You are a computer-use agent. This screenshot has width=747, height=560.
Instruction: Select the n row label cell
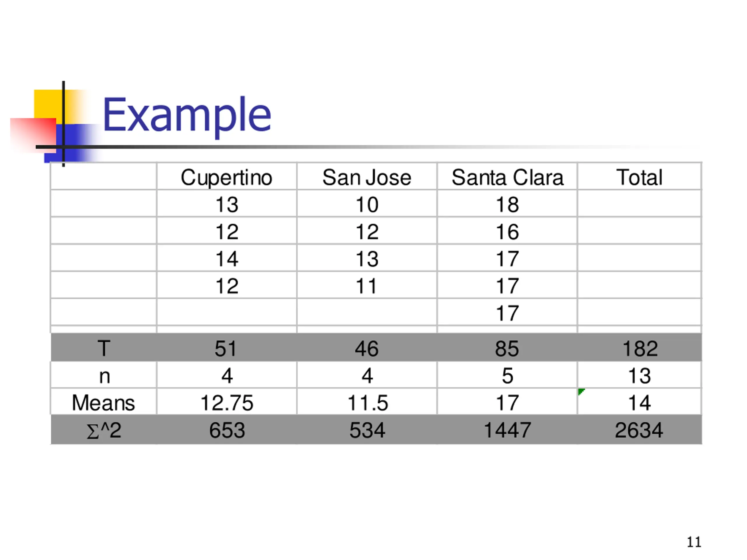(x=104, y=375)
